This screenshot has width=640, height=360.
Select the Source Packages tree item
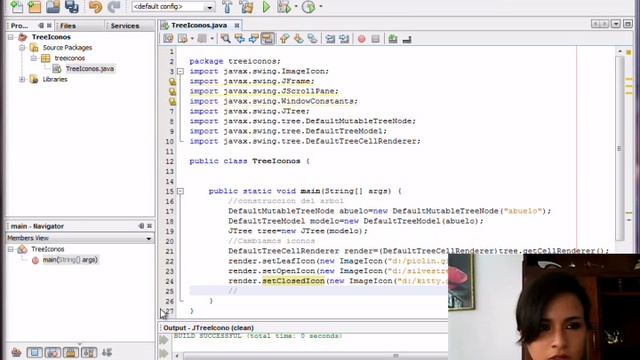point(67,48)
